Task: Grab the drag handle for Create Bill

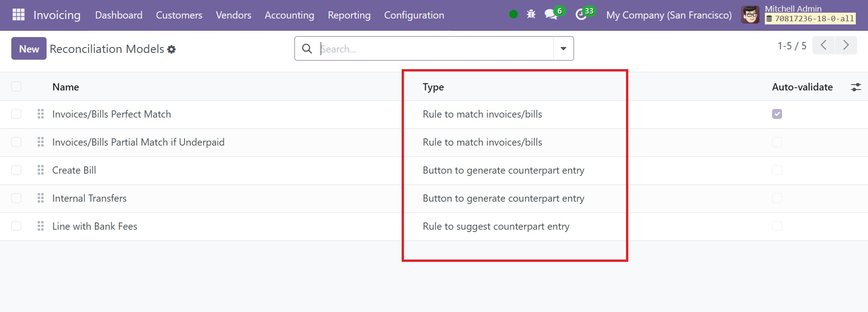Action: click(x=41, y=170)
